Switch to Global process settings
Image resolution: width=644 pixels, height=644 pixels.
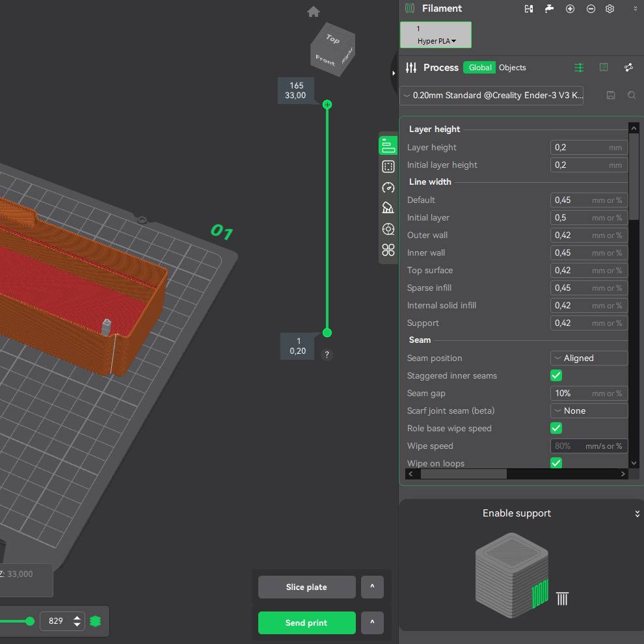tap(479, 68)
